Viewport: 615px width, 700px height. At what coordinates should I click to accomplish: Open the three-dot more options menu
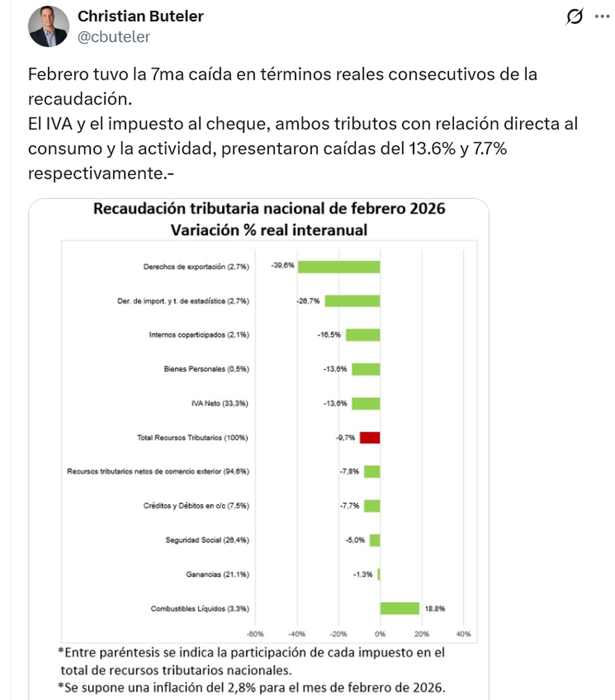602,17
